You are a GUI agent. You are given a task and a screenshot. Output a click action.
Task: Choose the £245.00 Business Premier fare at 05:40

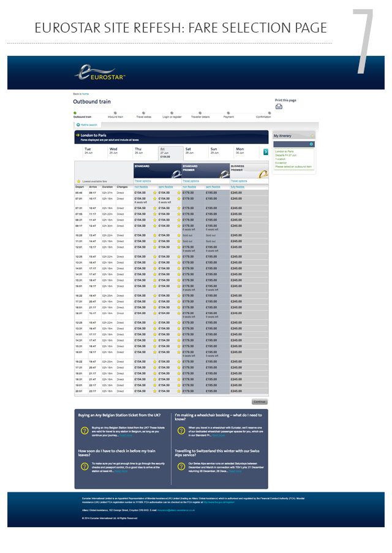(236, 193)
